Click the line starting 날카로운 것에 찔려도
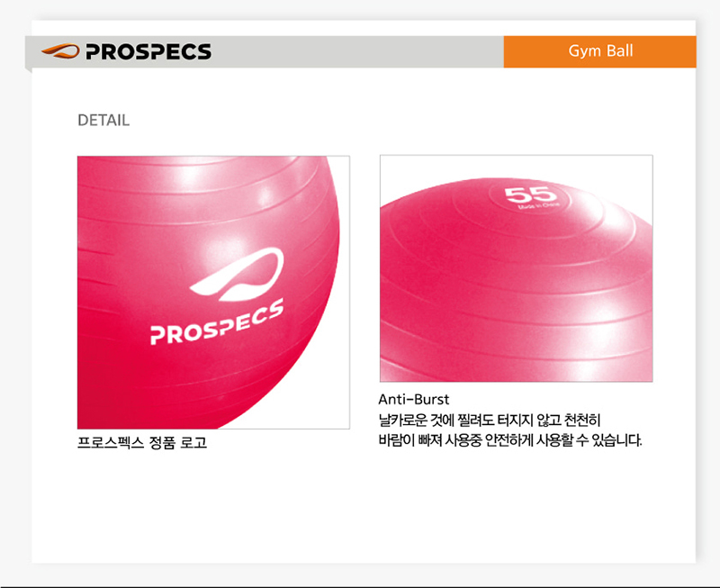Viewport: 720px width, 588px height. (490, 420)
